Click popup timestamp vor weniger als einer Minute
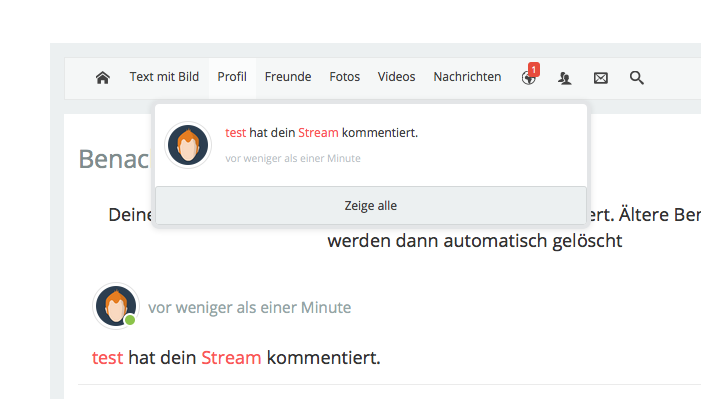Image resolution: width=701 pixels, height=399 pixels. pyautogui.click(x=293, y=158)
